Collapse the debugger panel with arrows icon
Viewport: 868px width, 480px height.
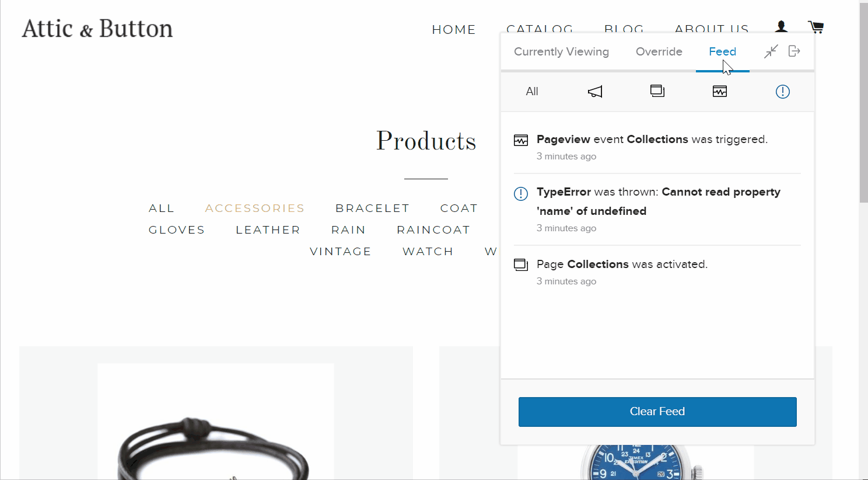coord(771,51)
